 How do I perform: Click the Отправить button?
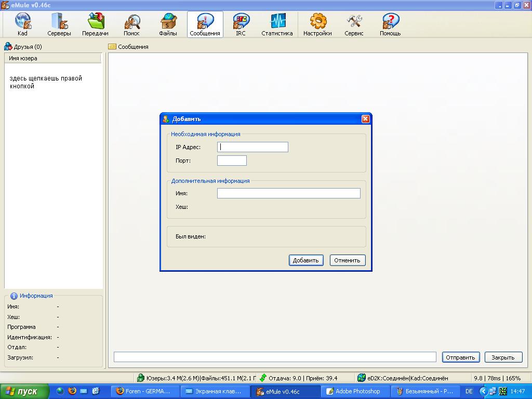point(460,357)
